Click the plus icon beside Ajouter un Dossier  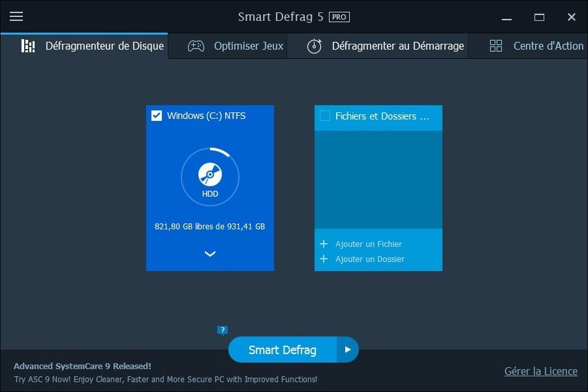324,259
